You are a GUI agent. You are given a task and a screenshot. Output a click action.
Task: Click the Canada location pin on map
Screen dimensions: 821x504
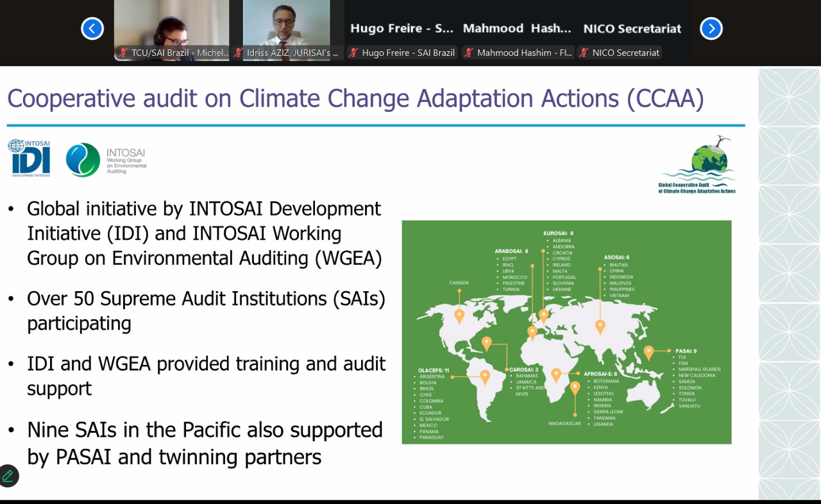coord(459,315)
